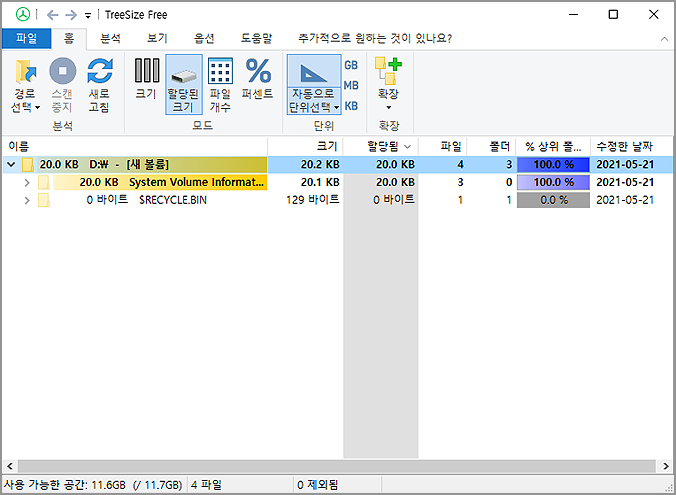This screenshot has width=676, height=495.
Task: Sort by the 파일 column header
Action: pos(443,147)
